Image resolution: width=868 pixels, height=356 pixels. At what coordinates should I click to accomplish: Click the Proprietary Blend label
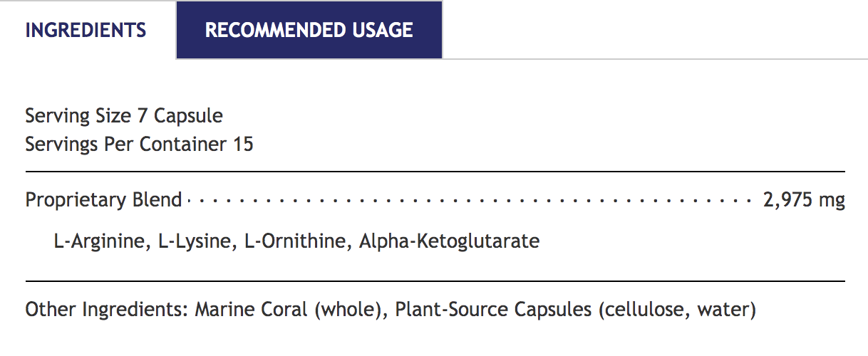tap(103, 200)
